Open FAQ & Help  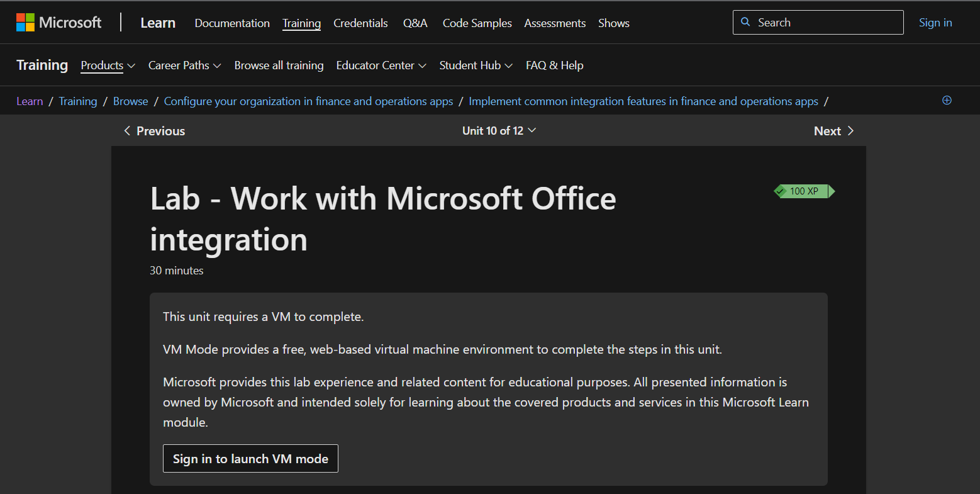[555, 65]
